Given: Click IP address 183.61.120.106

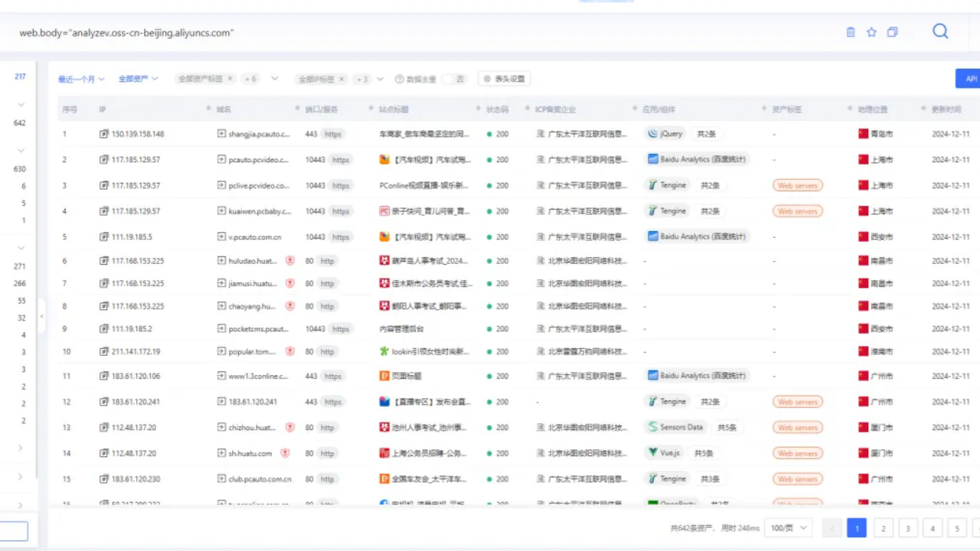Looking at the screenshot, I should pyautogui.click(x=136, y=377).
